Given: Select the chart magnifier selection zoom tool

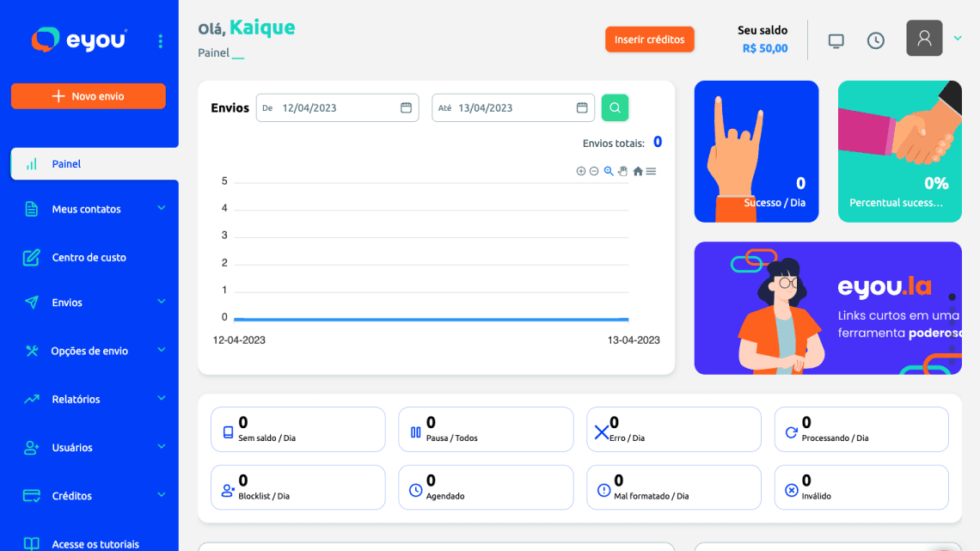Looking at the screenshot, I should click(x=609, y=171).
